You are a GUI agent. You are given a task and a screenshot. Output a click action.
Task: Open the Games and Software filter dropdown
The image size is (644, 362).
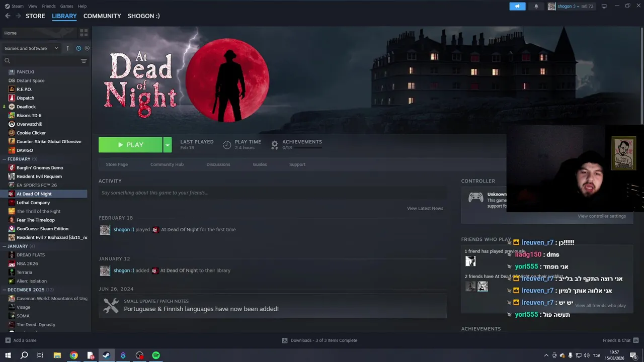[32, 48]
